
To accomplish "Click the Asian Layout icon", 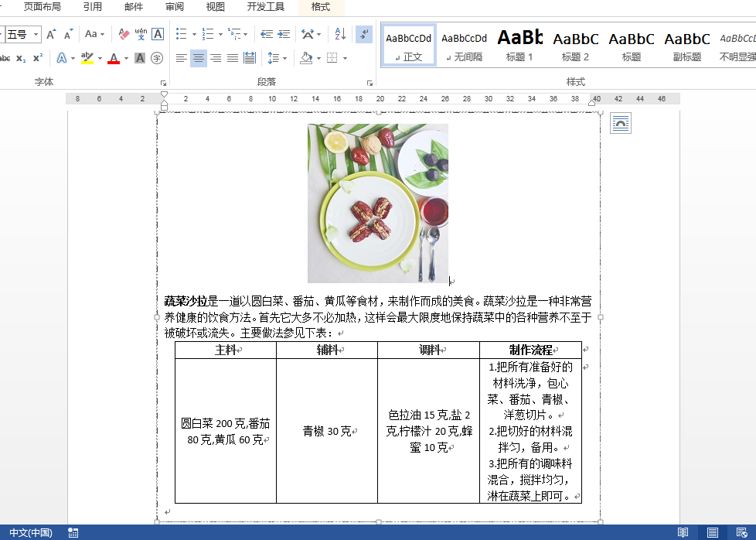I will [x=308, y=34].
